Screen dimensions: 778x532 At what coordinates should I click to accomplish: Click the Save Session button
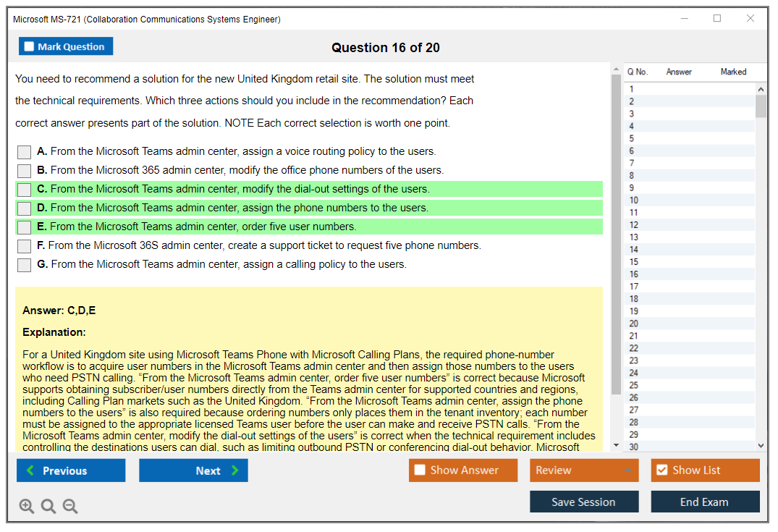(x=584, y=502)
